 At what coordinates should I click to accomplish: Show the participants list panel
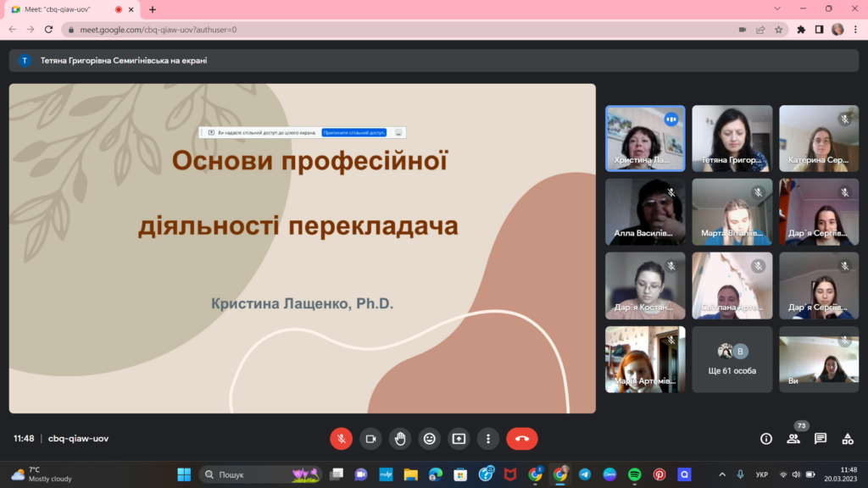pos(793,438)
